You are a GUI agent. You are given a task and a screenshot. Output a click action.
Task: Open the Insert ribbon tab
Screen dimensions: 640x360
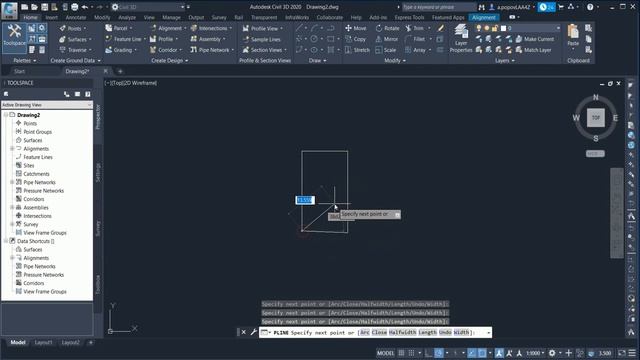(51, 18)
